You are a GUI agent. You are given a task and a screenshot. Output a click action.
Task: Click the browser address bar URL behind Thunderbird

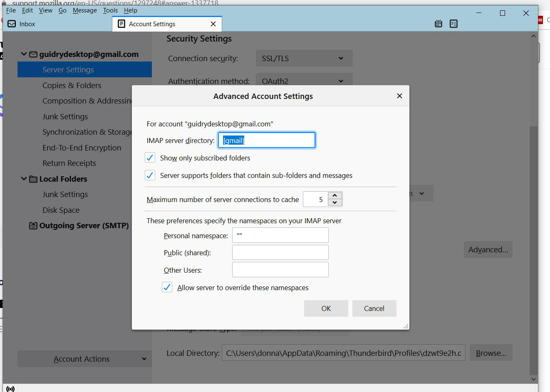coord(115,2)
